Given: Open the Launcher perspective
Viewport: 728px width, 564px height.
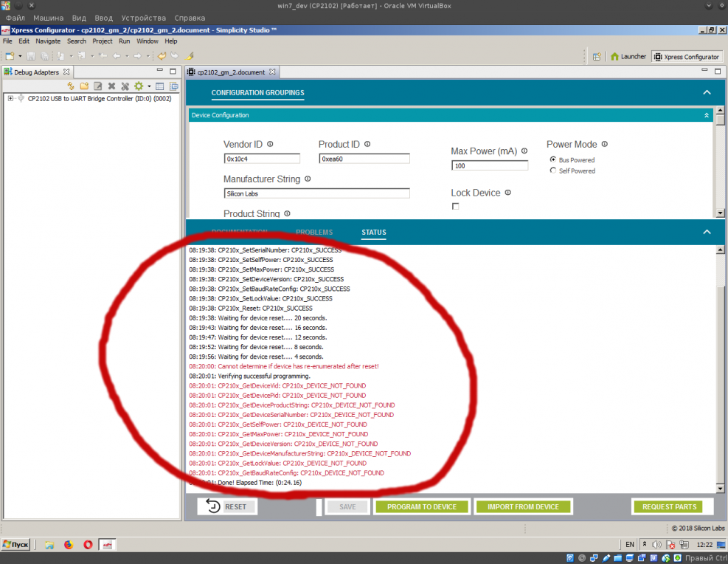Looking at the screenshot, I should click(628, 57).
